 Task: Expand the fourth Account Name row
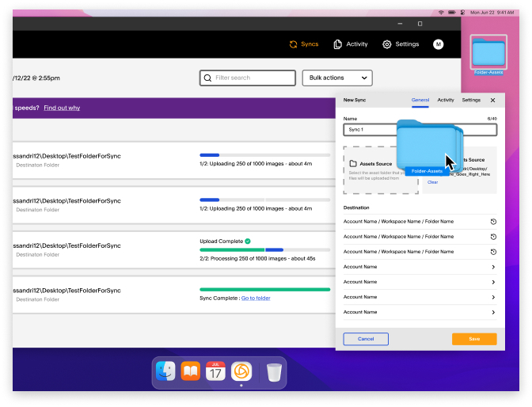tap(420, 312)
